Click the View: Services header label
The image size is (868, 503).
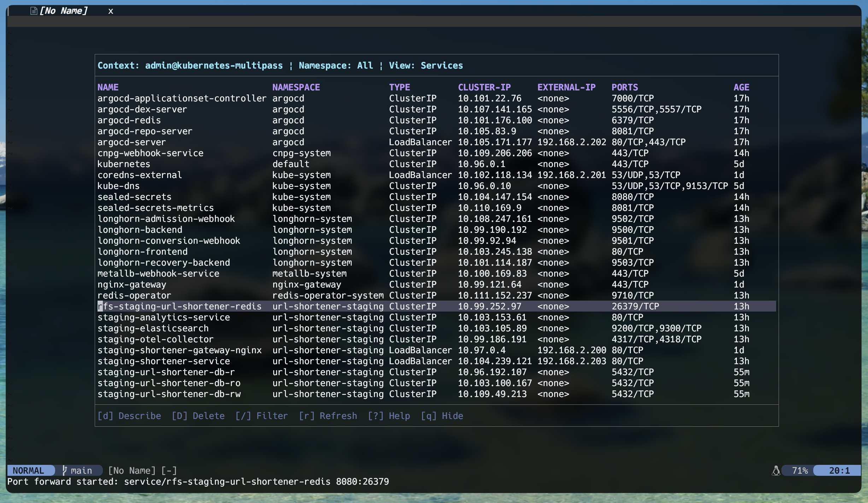pyautogui.click(x=426, y=65)
